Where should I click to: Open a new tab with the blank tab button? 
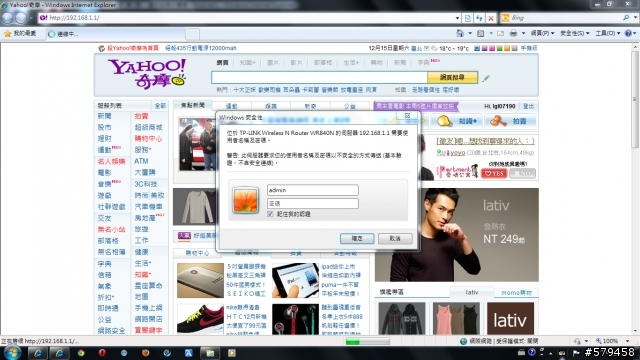click(x=192, y=34)
